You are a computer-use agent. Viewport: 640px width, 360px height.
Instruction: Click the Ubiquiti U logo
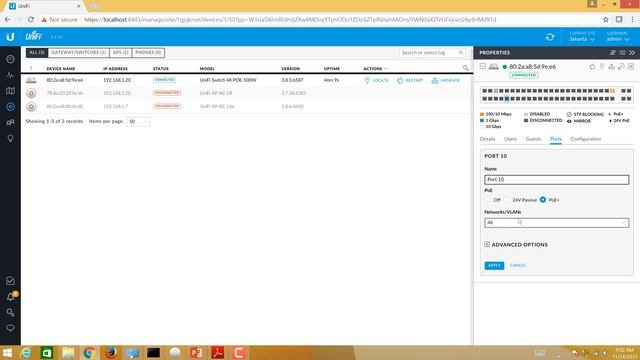pyautogui.click(x=10, y=37)
